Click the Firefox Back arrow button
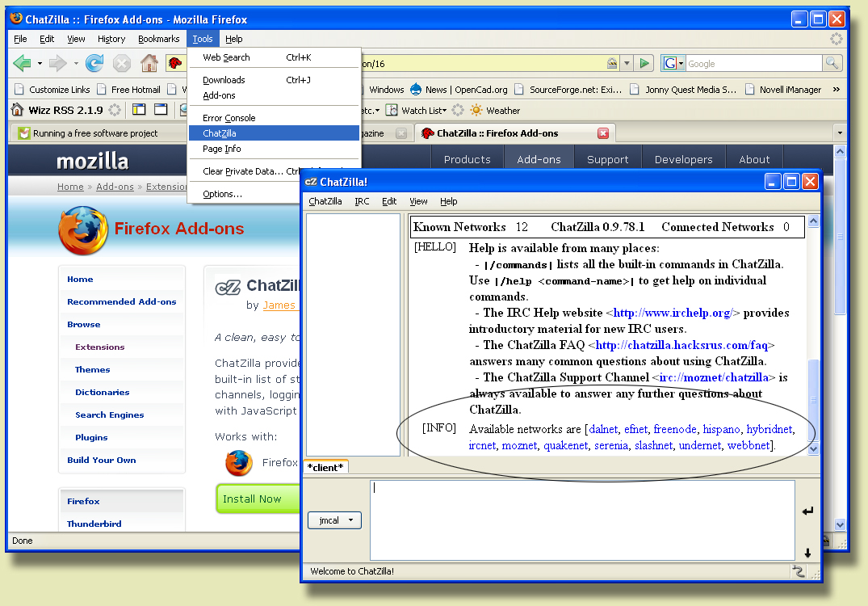This screenshot has height=606, width=868. coord(22,63)
